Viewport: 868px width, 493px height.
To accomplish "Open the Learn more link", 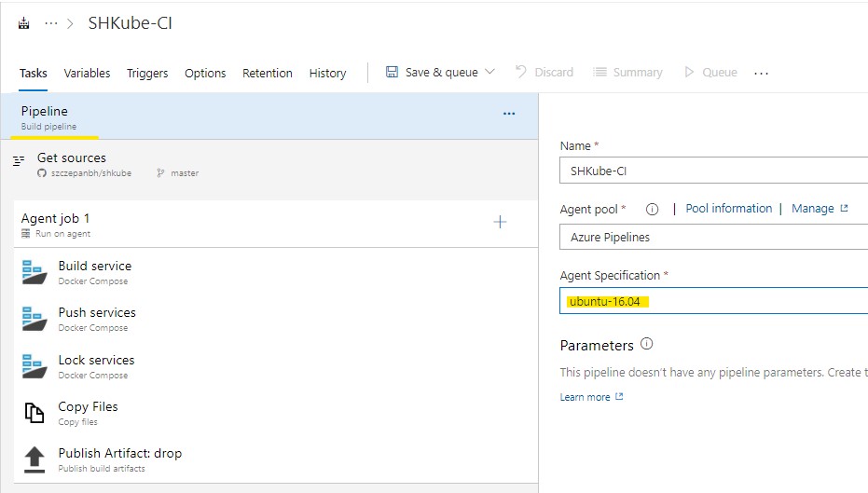I will (x=585, y=397).
